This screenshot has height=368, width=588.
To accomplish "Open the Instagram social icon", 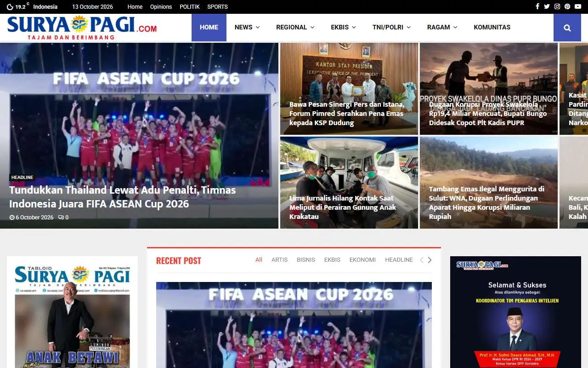I will click(557, 6).
